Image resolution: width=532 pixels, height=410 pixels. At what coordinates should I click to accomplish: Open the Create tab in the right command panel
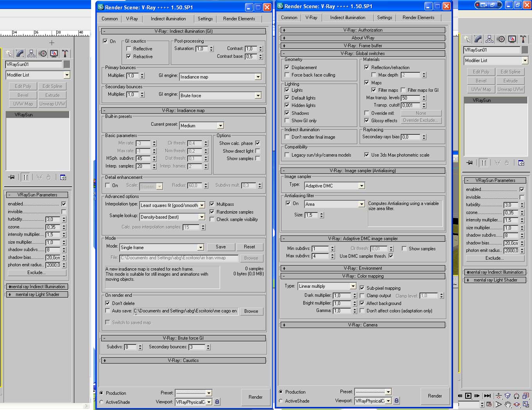(467, 39)
